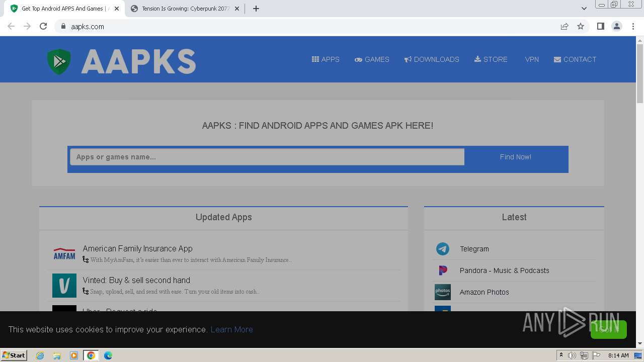Go back to the previous page
644x362 pixels.
11,26
